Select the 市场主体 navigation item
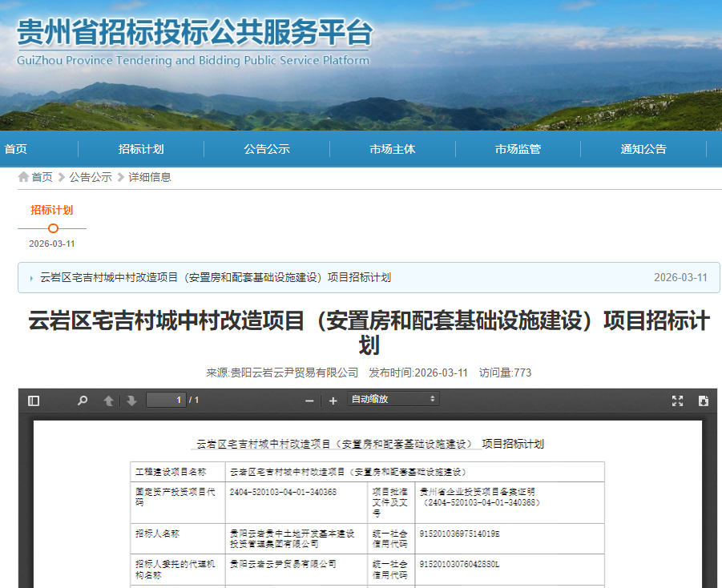 click(392, 149)
